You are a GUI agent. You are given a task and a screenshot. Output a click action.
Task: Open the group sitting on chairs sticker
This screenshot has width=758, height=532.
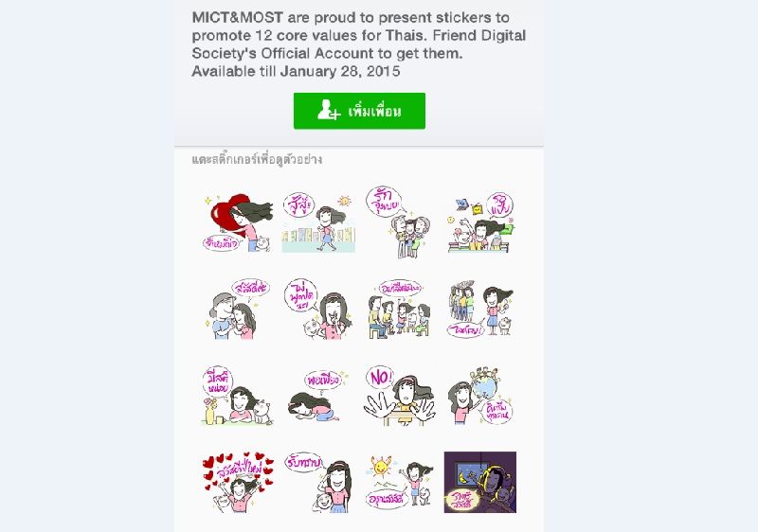tap(399, 309)
